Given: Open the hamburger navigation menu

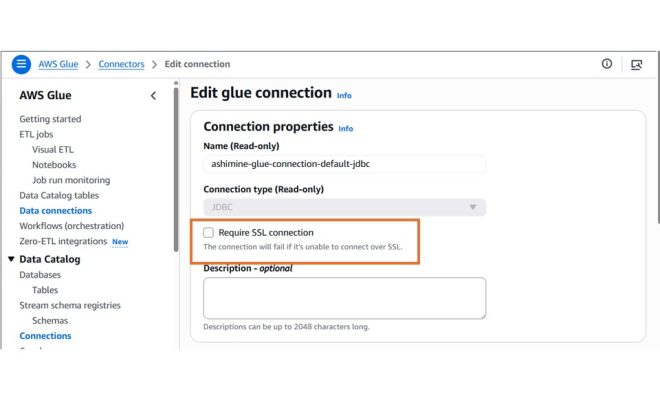Looking at the screenshot, I should tap(21, 64).
